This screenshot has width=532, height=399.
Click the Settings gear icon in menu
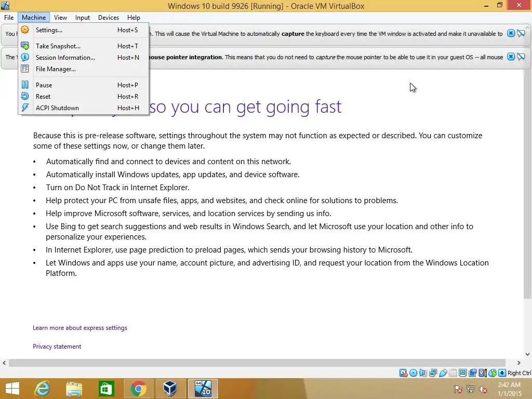(x=25, y=30)
